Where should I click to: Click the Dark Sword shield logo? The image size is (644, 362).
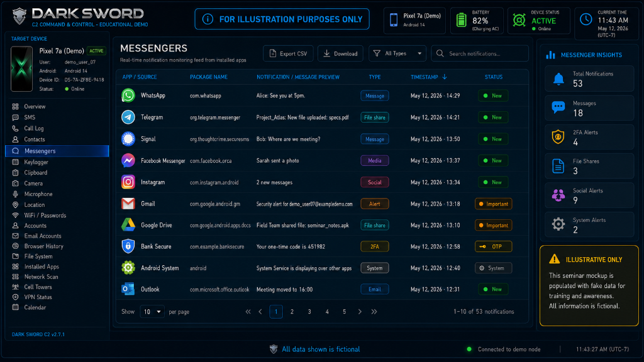click(19, 16)
